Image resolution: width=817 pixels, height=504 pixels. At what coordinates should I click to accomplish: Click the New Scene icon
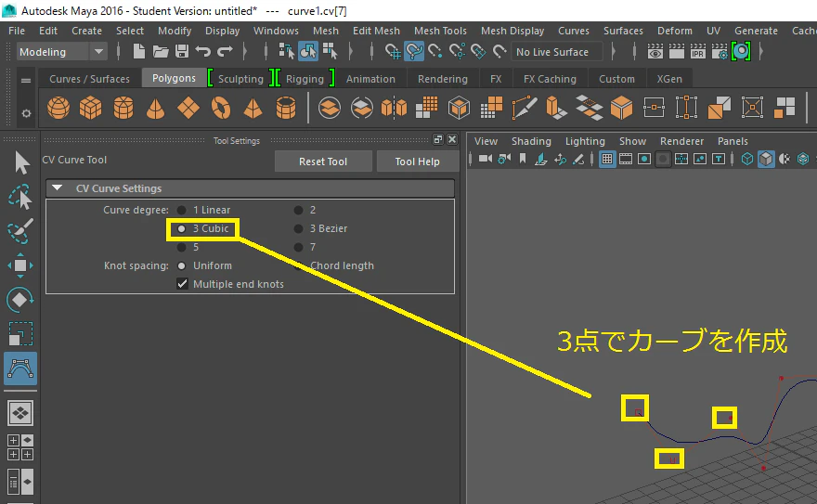[x=138, y=52]
